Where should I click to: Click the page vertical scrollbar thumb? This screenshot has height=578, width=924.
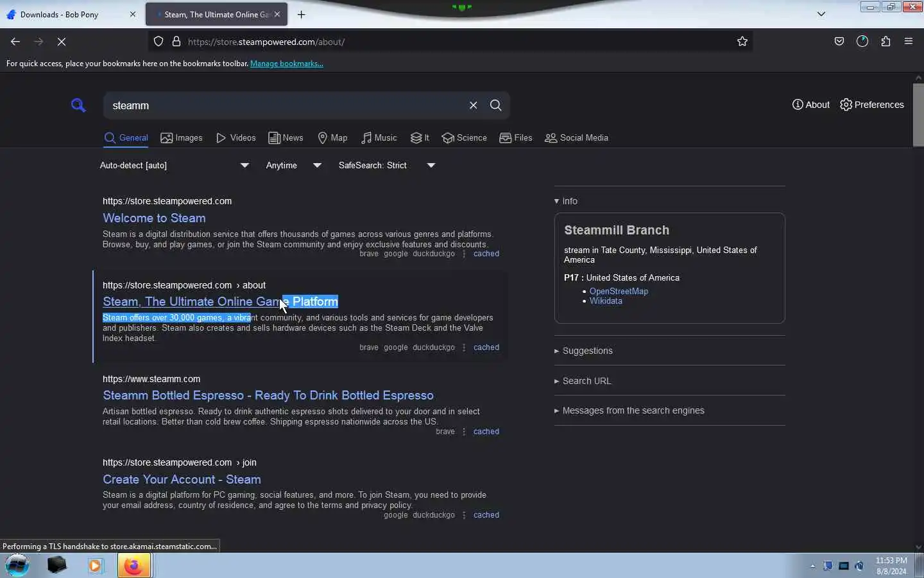point(918,114)
